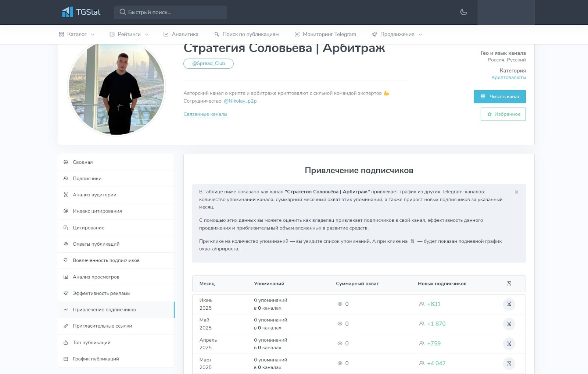The height and width of the screenshot is (374, 588).
Task: Open Аналитика in navigation bar
Action: (x=181, y=34)
